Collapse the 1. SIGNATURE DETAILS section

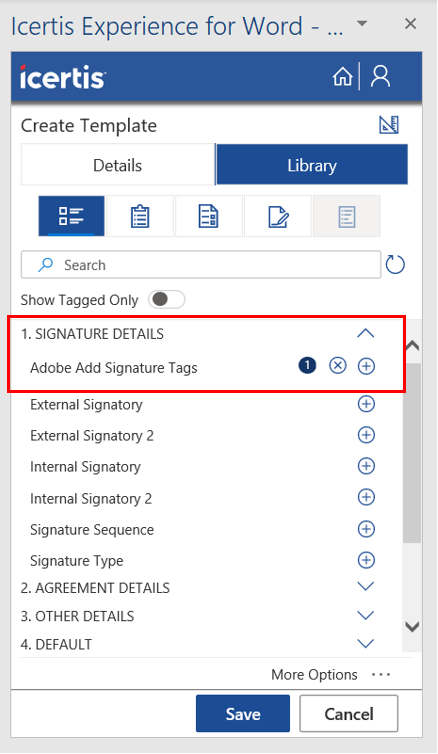[365, 333]
